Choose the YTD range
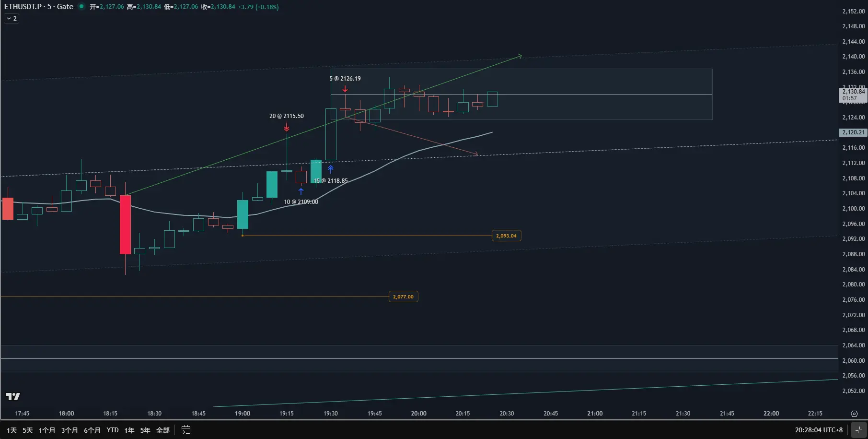 pyautogui.click(x=113, y=430)
